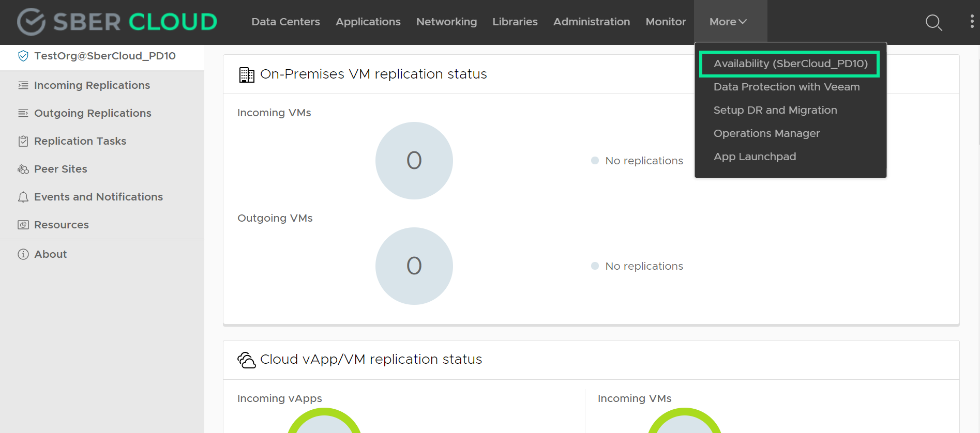Click the Cloud vApp/VM cloud icon
This screenshot has height=433, width=980.
click(246, 360)
